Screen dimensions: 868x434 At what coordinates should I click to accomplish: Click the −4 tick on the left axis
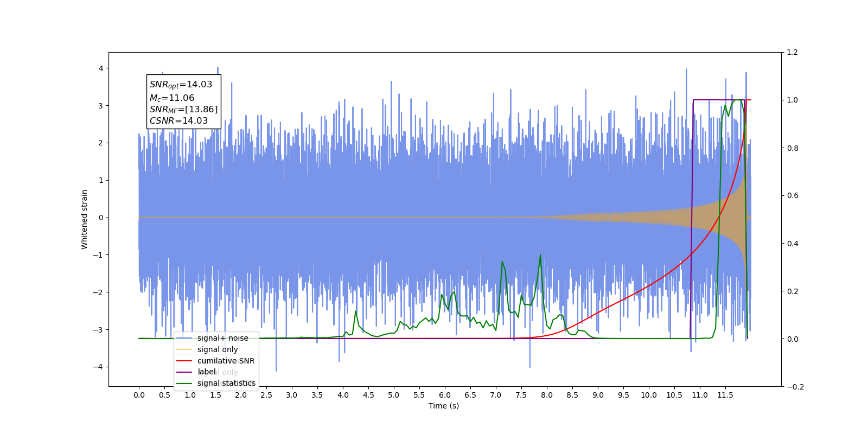pos(98,367)
